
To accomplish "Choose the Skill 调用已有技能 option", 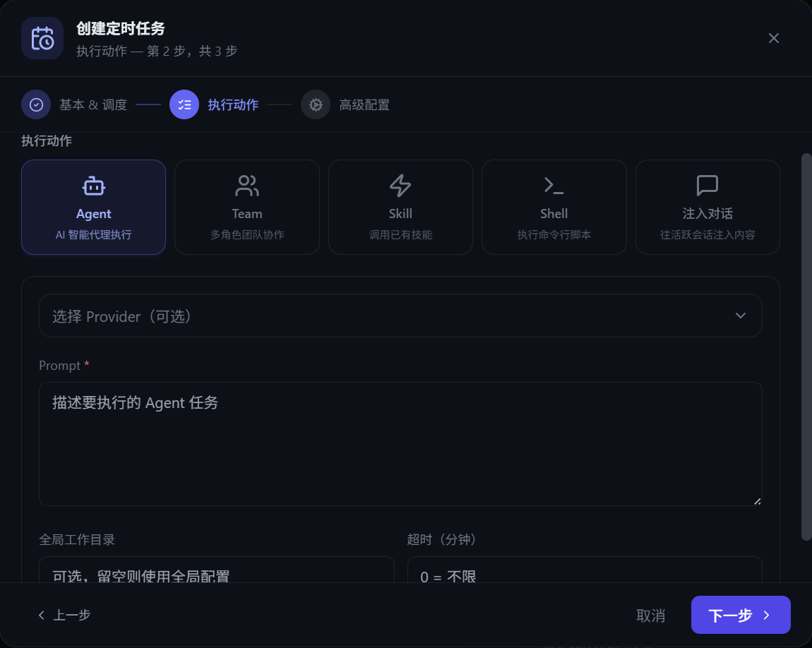I will pos(400,207).
